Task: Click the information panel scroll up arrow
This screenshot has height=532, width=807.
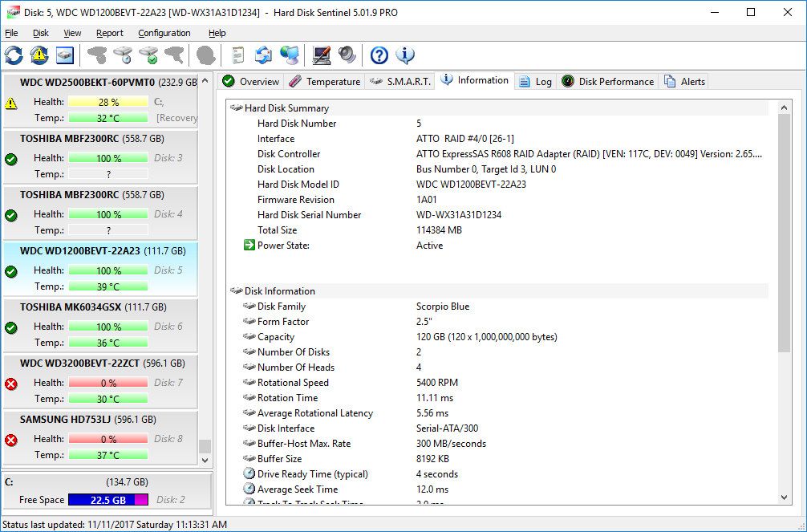Action: pos(784,108)
